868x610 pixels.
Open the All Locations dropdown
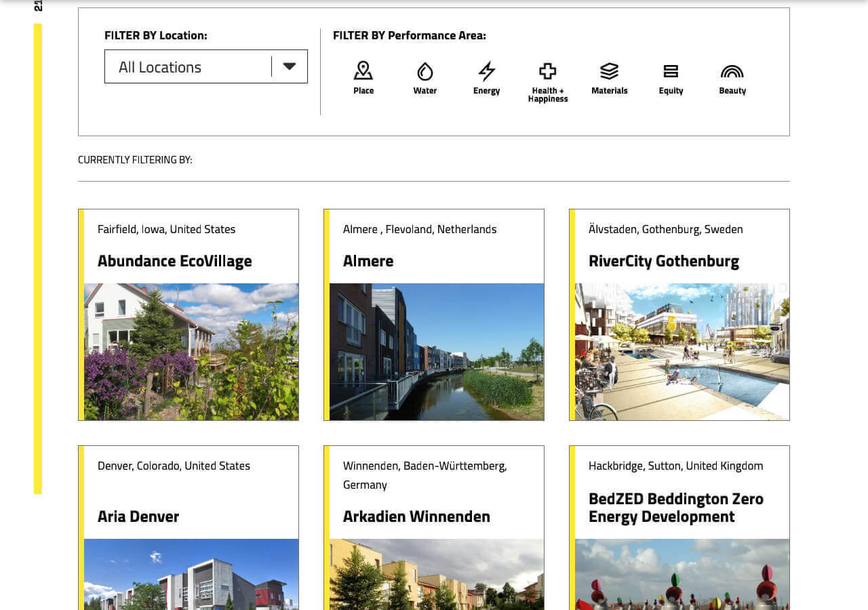pyautogui.click(x=206, y=66)
